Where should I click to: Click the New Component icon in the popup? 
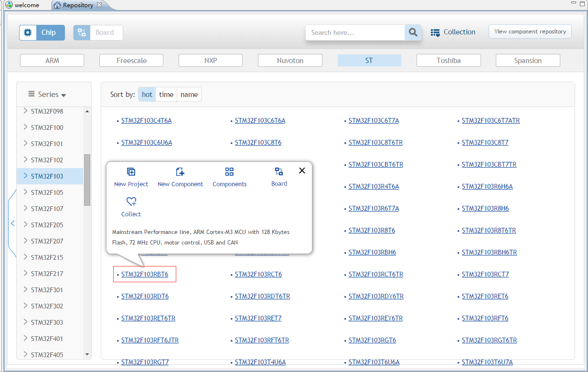(180, 172)
